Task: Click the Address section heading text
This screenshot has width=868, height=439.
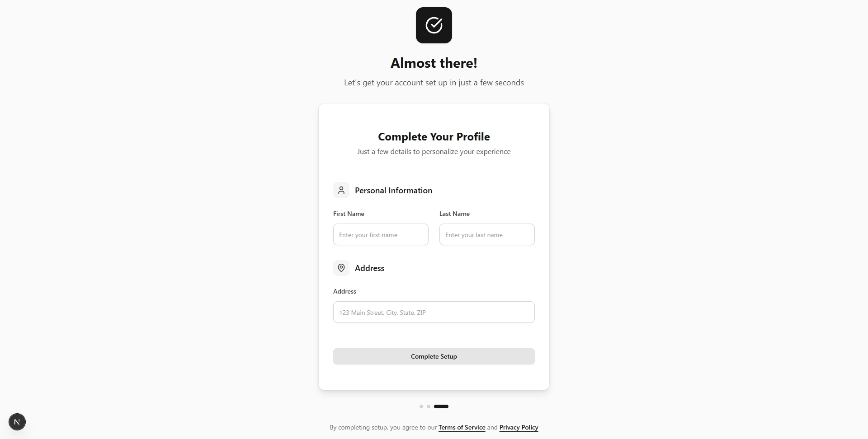Action: pyautogui.click(x=369, y=268)
